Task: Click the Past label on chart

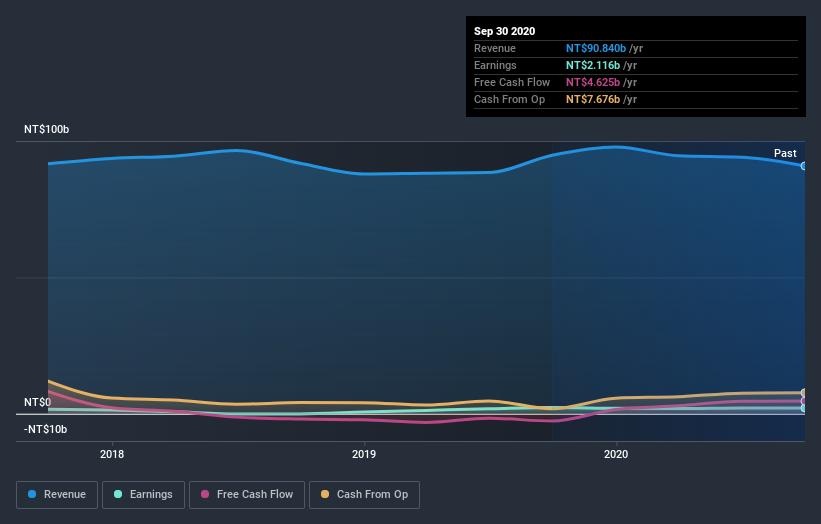Action: pyautogui.click(x=785, y=153)
